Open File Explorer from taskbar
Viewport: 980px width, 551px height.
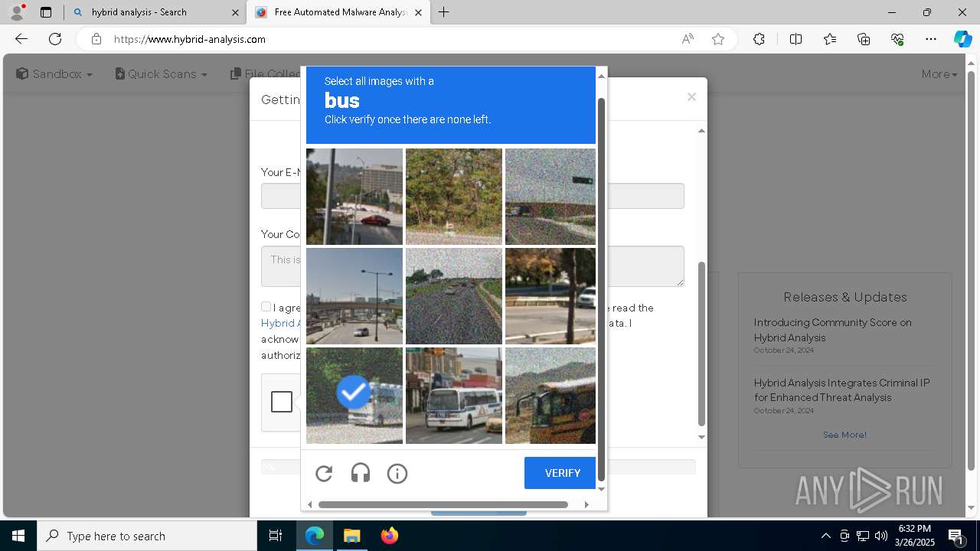351,536
